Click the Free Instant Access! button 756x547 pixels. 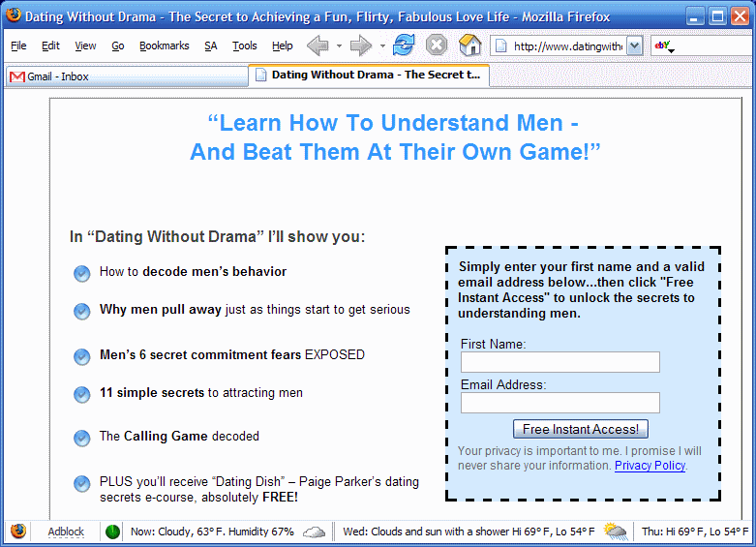point(580,429)
